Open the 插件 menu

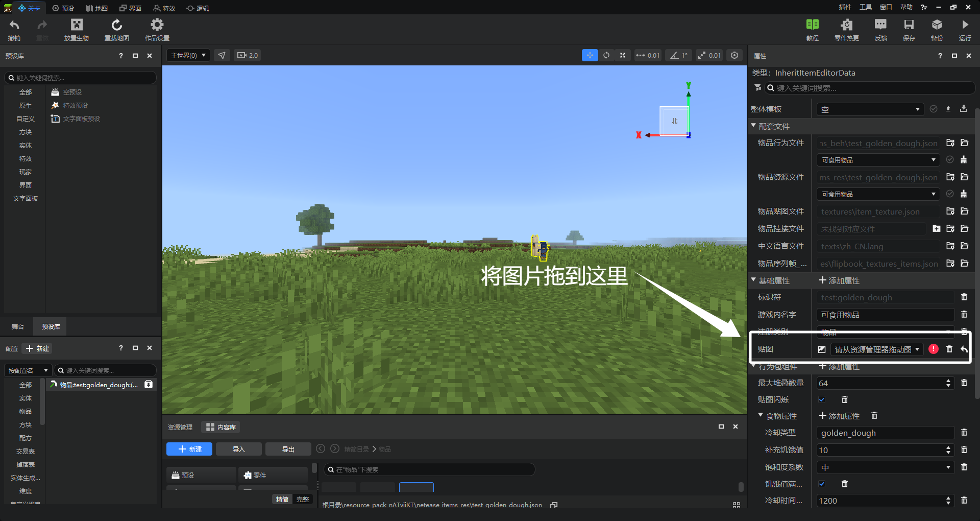pyautogui.click(x=845, y=7)
